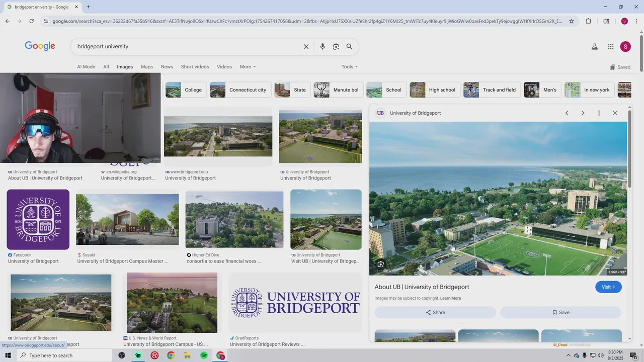Click the Save button in preview
Image resolution: width=644 pixels, height=362 pixels.
(560, 312)
